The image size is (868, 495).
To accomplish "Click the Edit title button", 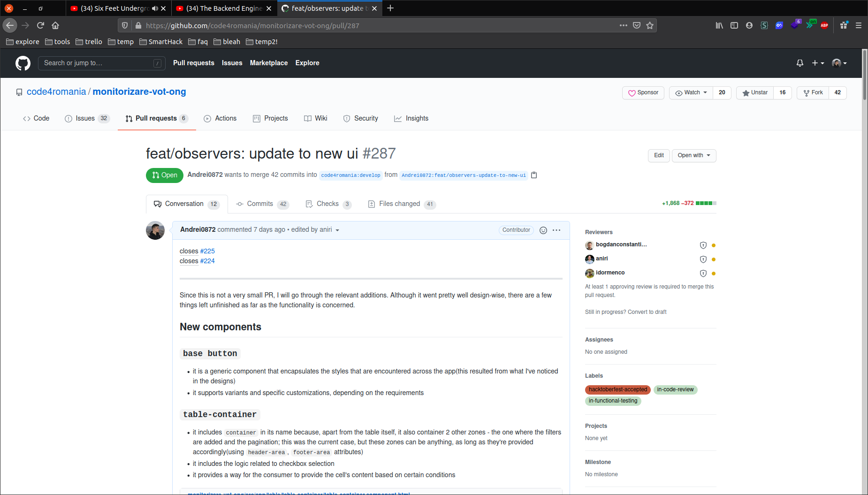I will [x=659, y=156].
